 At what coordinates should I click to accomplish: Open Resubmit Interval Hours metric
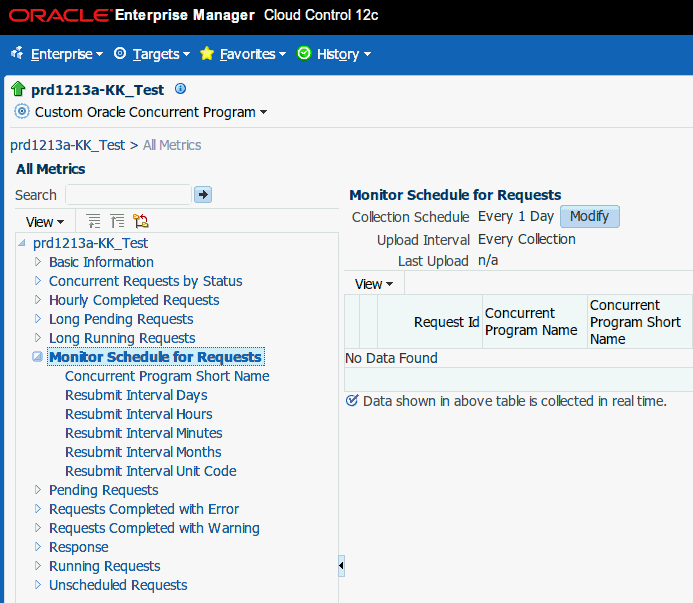[x=139, y=414]
